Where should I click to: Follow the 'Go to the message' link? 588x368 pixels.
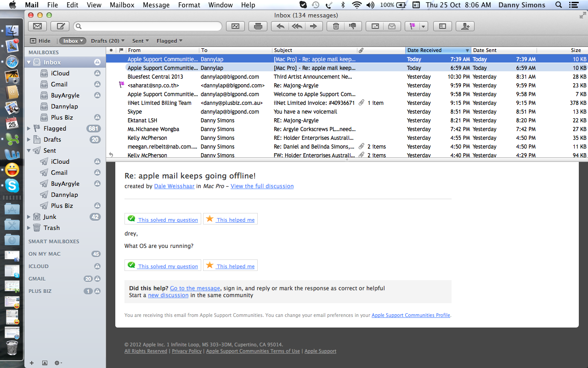coord(195,288)
